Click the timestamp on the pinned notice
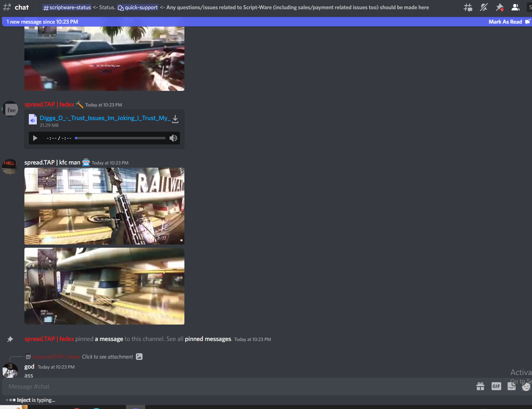The width and height of the screenshot is (532, 409). coord(253,339)
